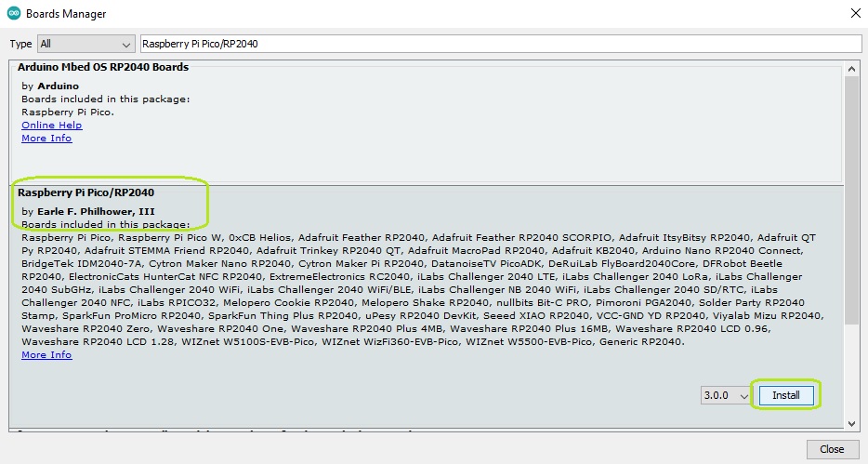Close the Boards Manager window with X

coord(854,14)
